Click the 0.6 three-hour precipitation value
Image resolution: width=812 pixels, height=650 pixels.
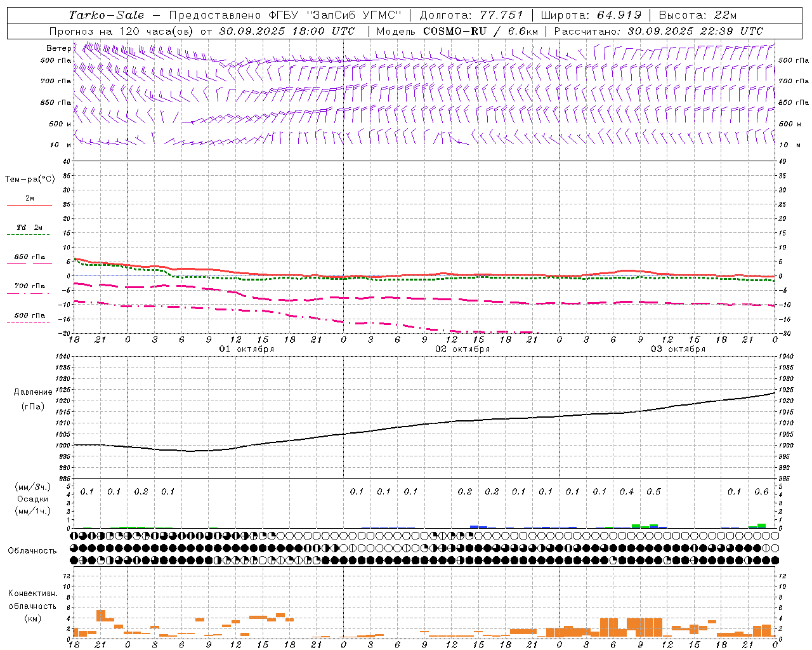tap(761, 492)
